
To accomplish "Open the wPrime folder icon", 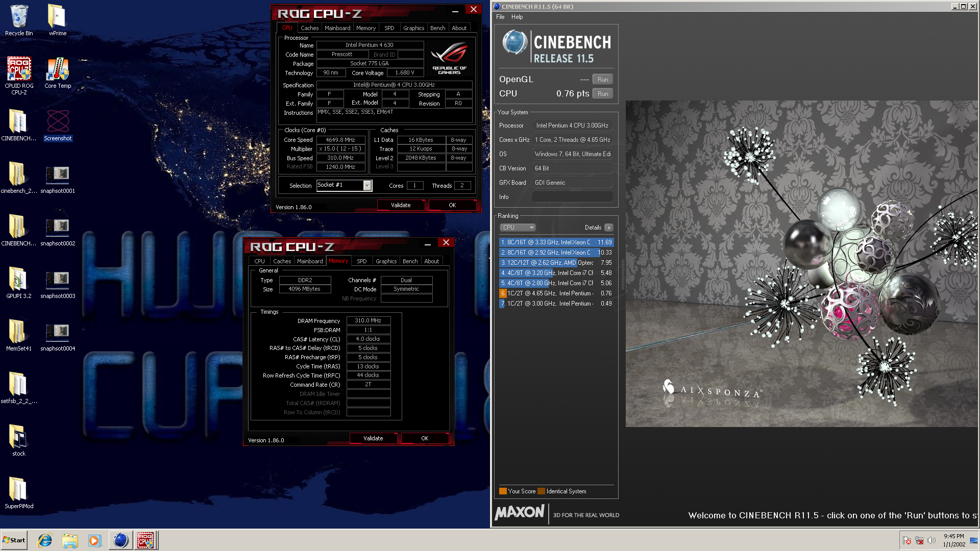I will coord(58,20).
